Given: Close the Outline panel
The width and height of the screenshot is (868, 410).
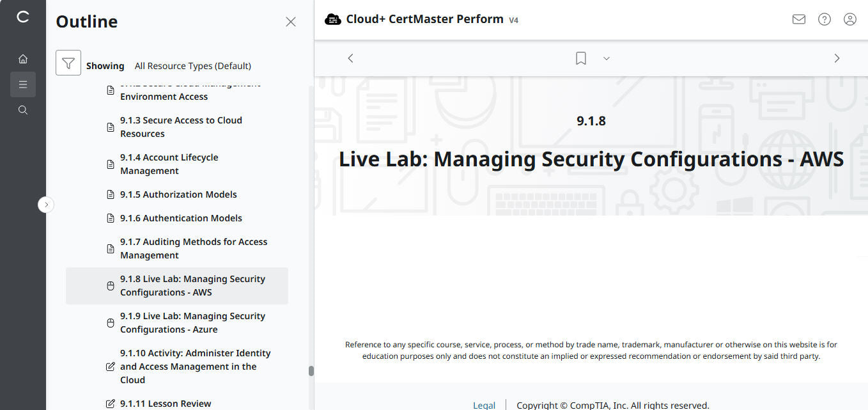Looking at the screenshot, I should [x=291, y=21].
